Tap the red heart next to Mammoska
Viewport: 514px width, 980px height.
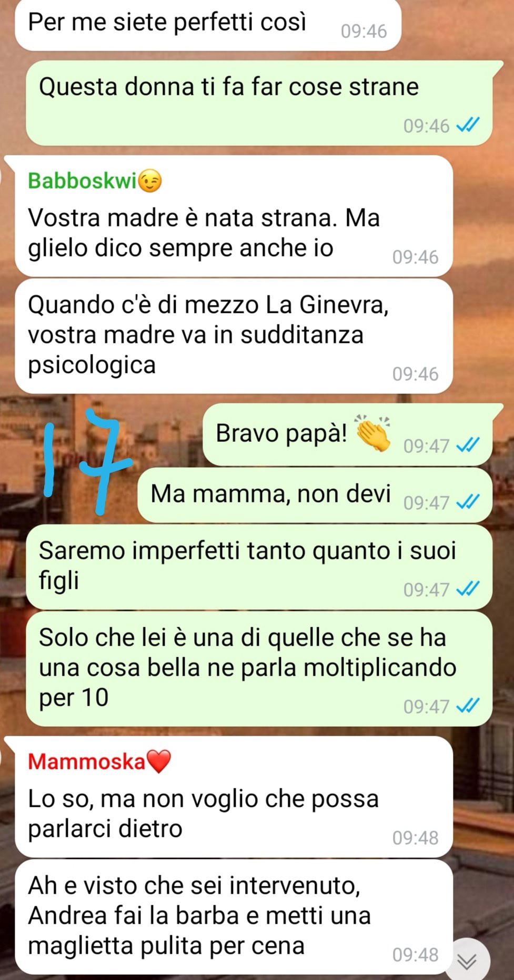coord(159,761)
